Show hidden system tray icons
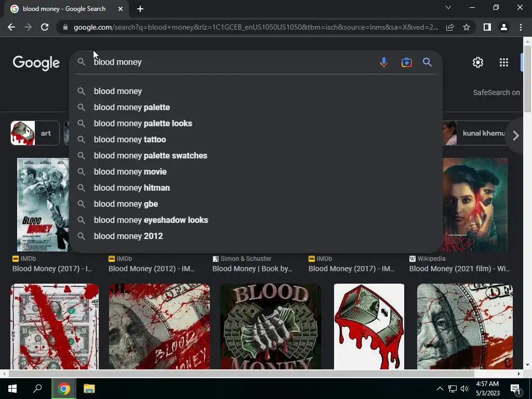 [x=440, y=389]
